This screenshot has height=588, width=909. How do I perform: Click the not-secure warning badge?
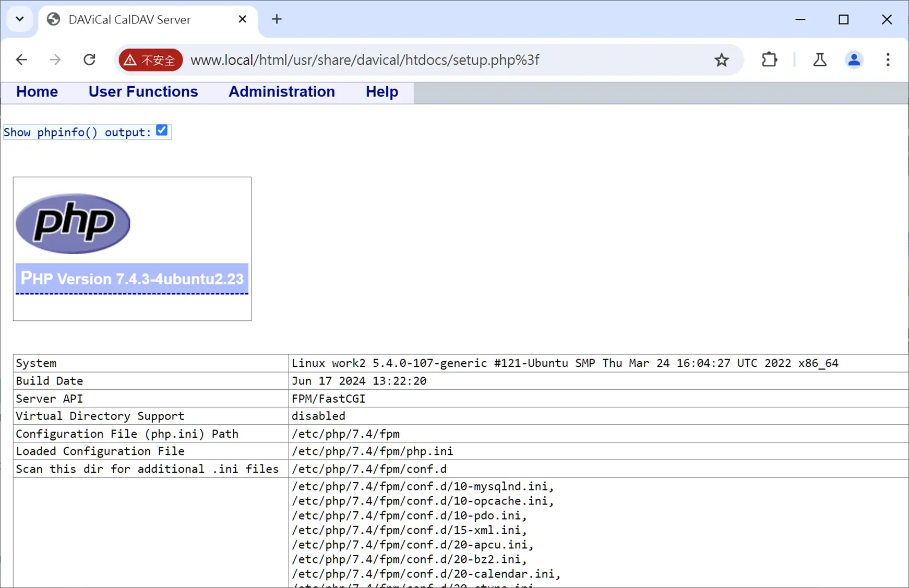(x=150, y=60)
